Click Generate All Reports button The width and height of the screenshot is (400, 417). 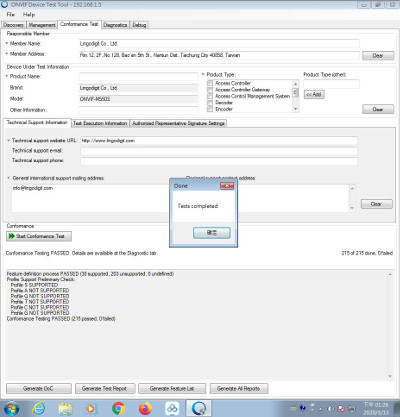coord(238,389)
